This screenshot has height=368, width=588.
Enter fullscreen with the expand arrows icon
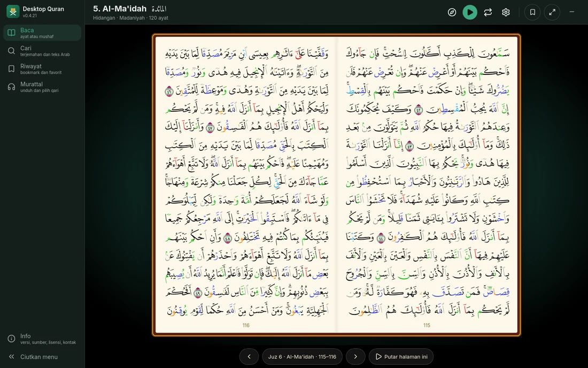552,12
